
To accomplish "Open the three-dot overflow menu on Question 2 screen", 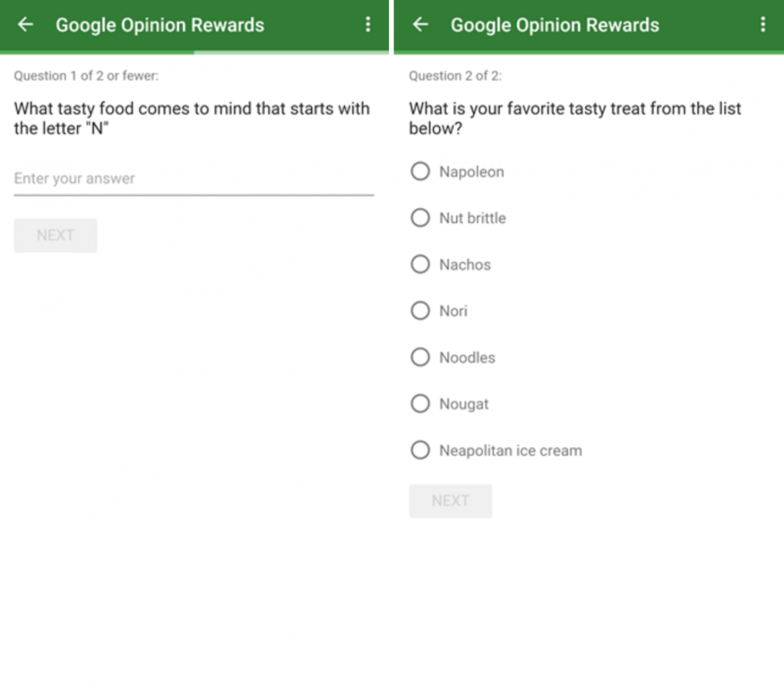I will (x=762, y=25).
